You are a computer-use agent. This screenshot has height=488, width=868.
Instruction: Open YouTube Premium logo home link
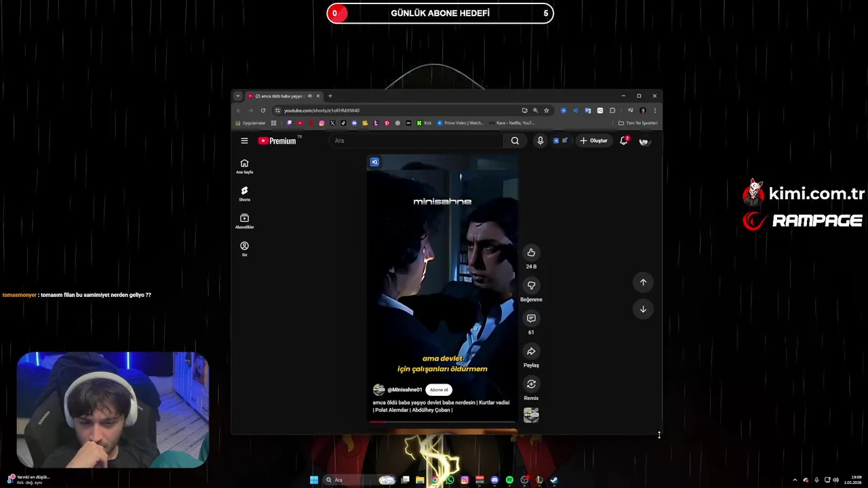(x=277, y=141)
